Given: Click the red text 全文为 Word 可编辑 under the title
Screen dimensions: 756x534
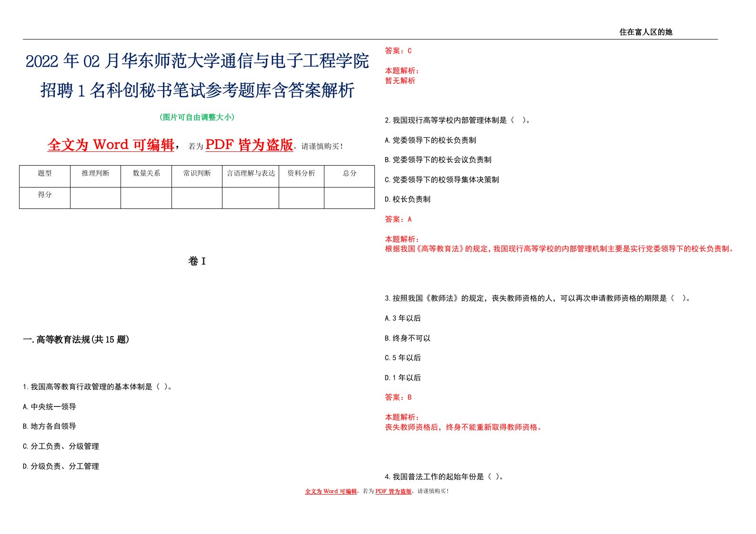Looking at the screenshot, I should (x=111, y=145).
